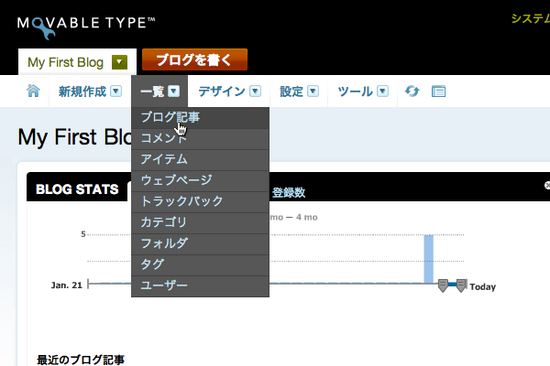Open the 新規作成 dropdown arrow

[x=116, y=91]
